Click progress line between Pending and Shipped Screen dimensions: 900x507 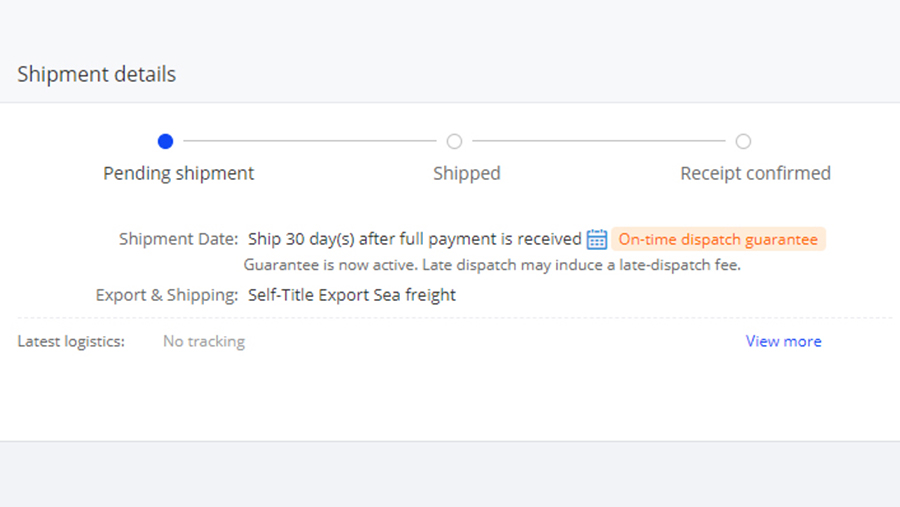[x=310, y=141]
